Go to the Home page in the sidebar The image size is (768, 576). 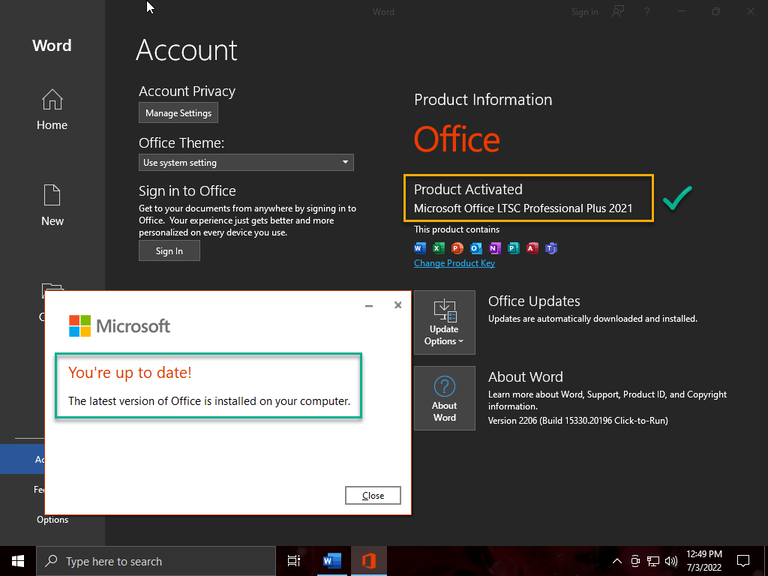tap(52, 110)
